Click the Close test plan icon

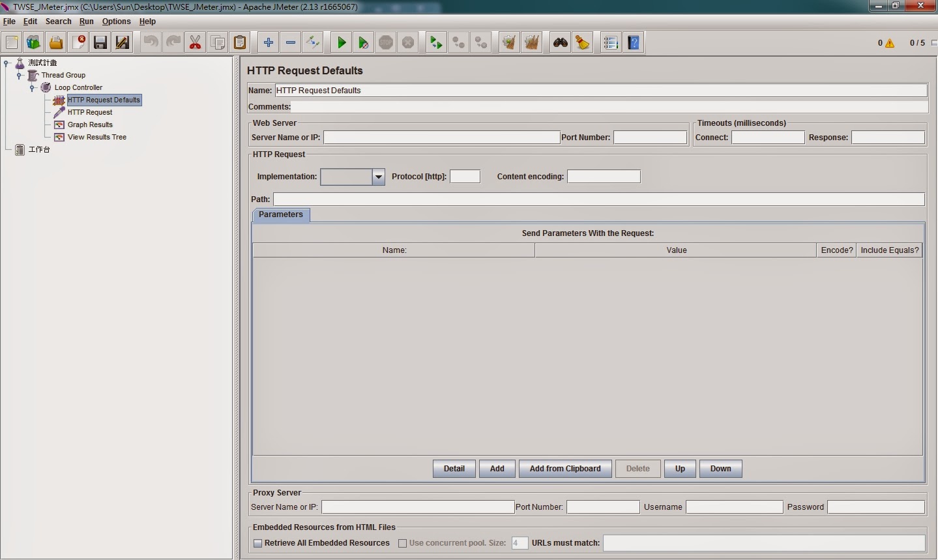click(x=78, y=43)
